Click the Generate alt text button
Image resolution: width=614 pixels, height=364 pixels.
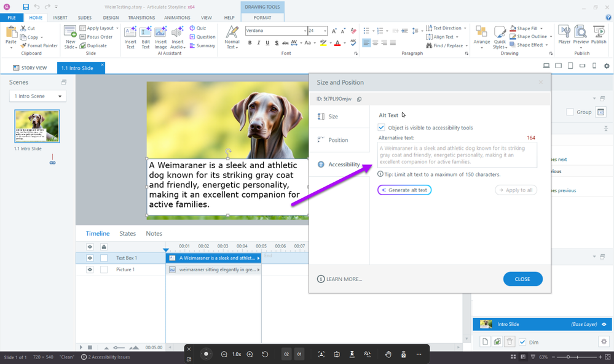click(x=404, y=190)
